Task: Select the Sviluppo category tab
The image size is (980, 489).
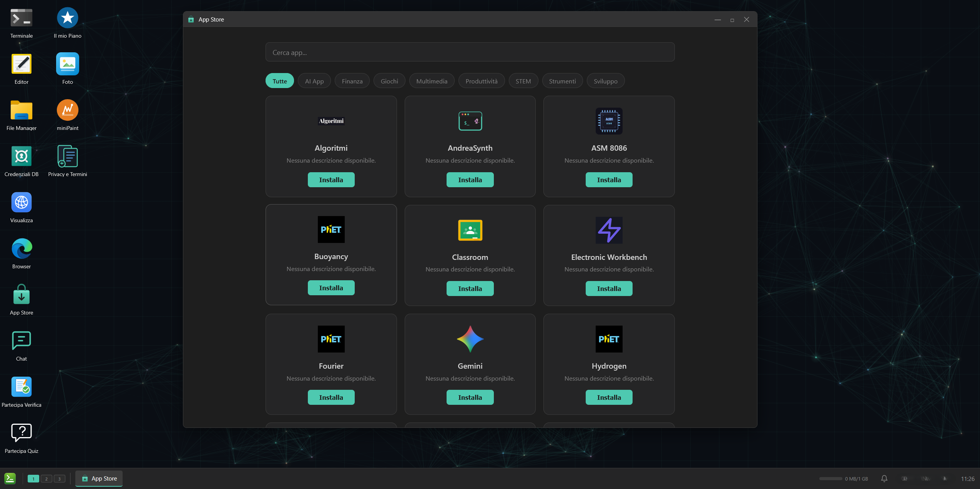Action: coord(605,80)
